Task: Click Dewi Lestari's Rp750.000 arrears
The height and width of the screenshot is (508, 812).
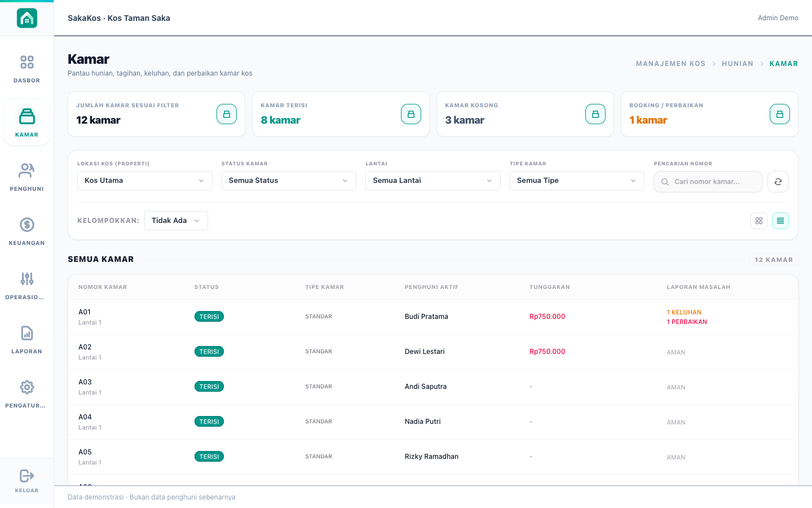Action: 547,352
